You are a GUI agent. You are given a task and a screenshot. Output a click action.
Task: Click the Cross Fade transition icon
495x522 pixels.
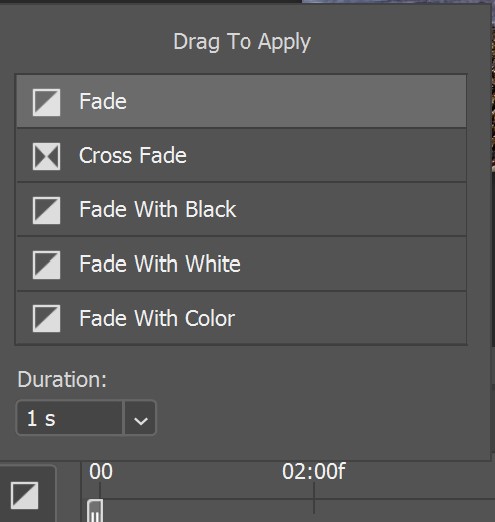[46, 156]
